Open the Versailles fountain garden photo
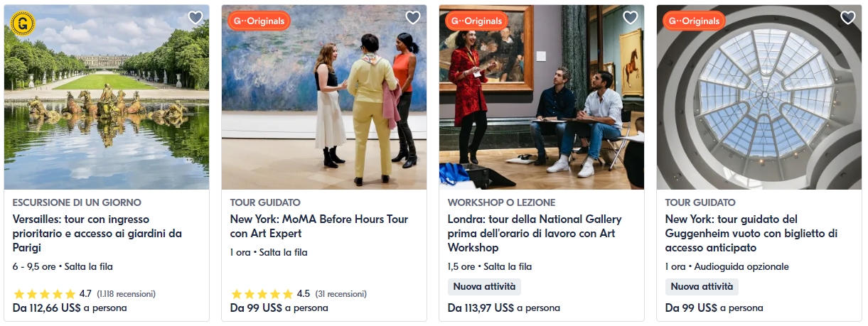This screenshot has height=326, width=868. coord(107,97)
